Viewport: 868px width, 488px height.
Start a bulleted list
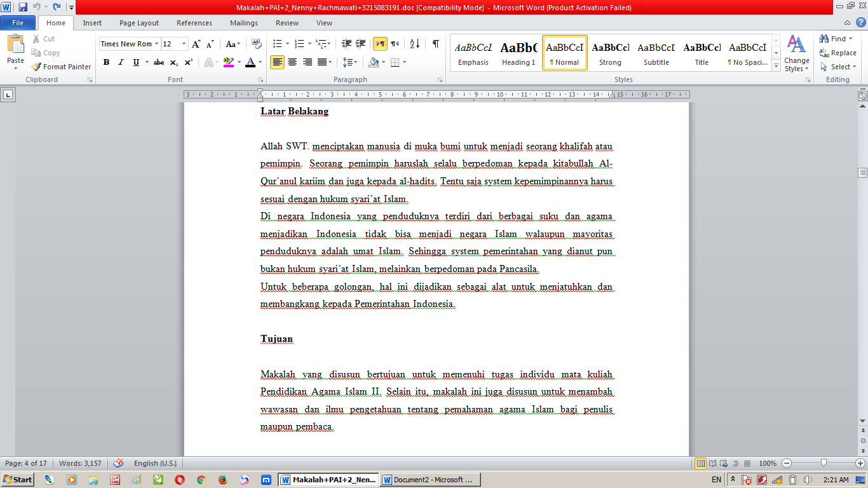pyautogui.click(x=277, y=44)
